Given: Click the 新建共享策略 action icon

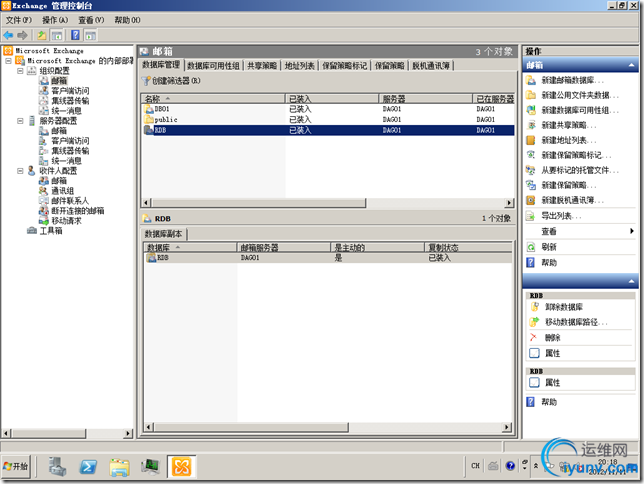Looking at the screenshot, I should pos(531,125).
